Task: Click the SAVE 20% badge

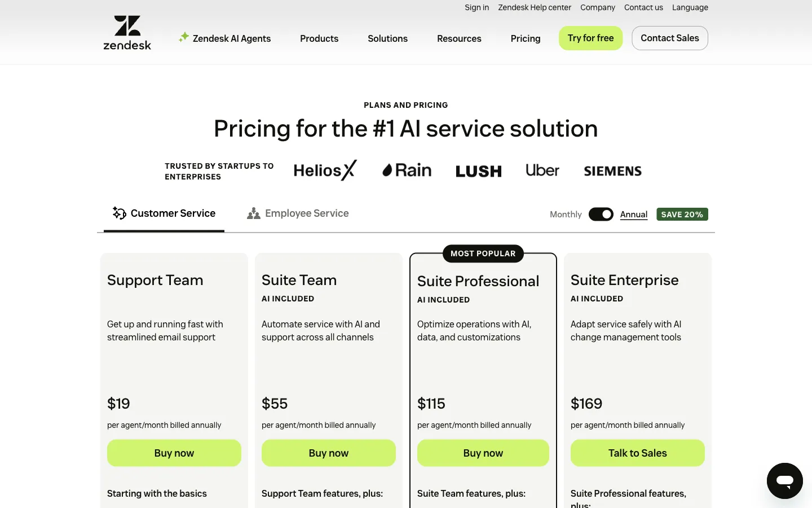Action: (682, 214)
